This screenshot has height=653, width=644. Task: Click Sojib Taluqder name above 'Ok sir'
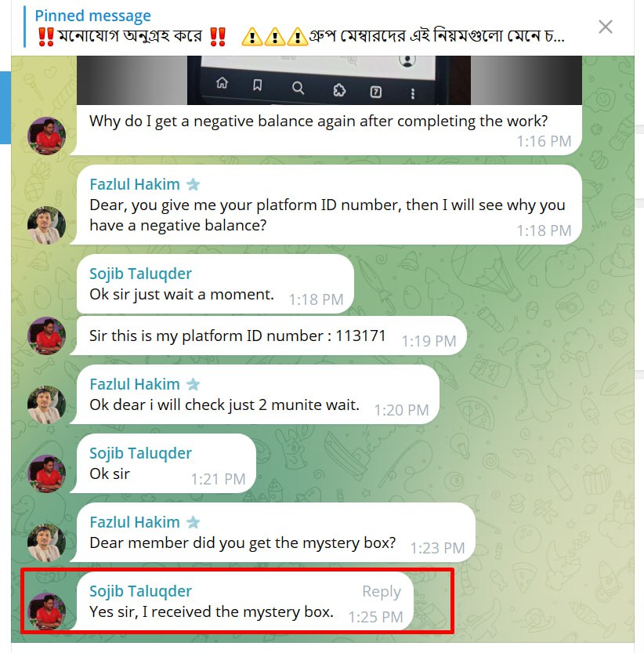click(x=140, y=453)
